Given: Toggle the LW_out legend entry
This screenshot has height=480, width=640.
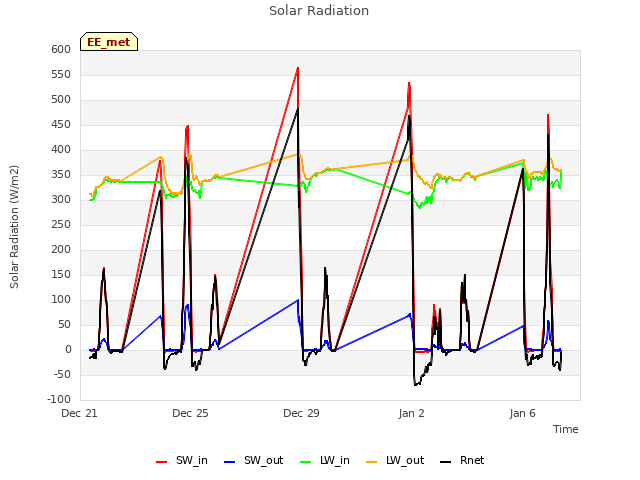Looking at the screenshot, I should [x=395, y=460].
